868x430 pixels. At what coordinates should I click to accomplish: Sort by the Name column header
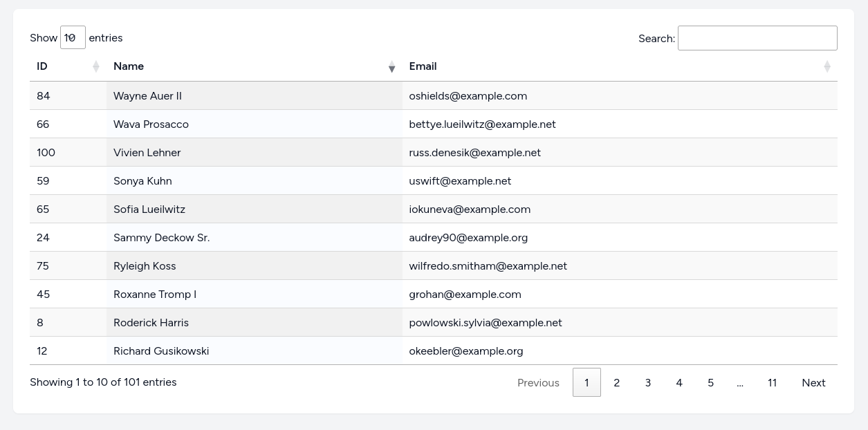(254, 66)
